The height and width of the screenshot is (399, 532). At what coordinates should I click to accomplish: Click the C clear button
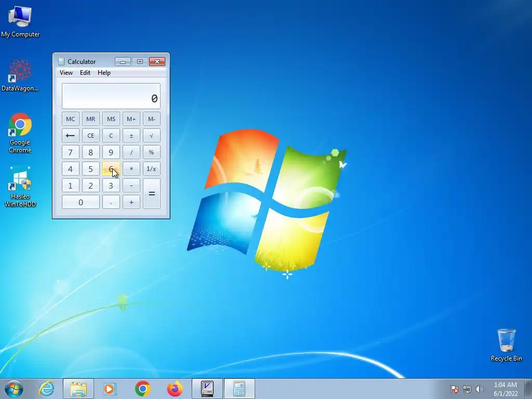point(111,136)
